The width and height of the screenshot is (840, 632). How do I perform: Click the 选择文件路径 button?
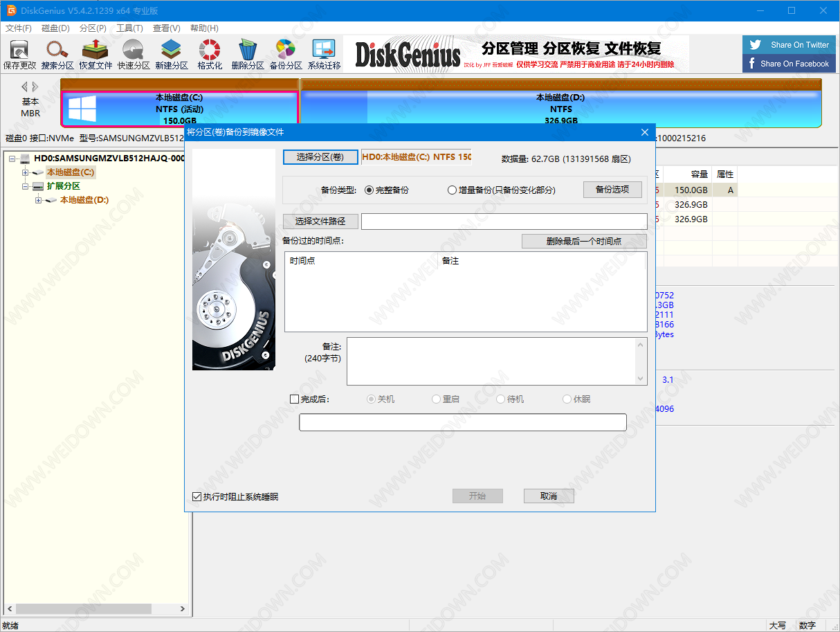320,222
